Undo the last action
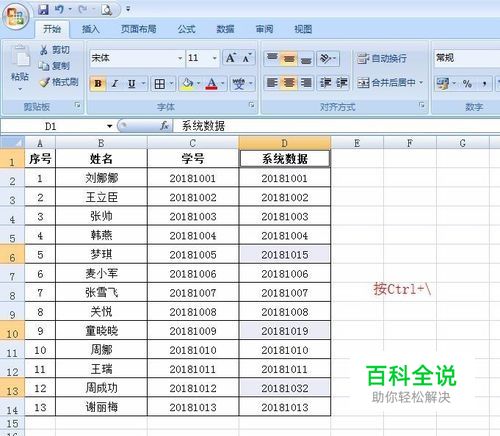The width and height of the screenshot is (500, 436). click(x=59, y=10)
